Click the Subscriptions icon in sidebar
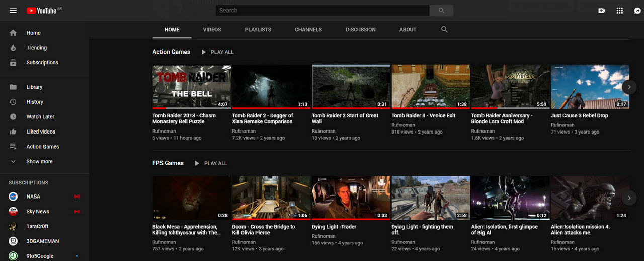This screenshot has height=261, width=644. pos(13,63)
